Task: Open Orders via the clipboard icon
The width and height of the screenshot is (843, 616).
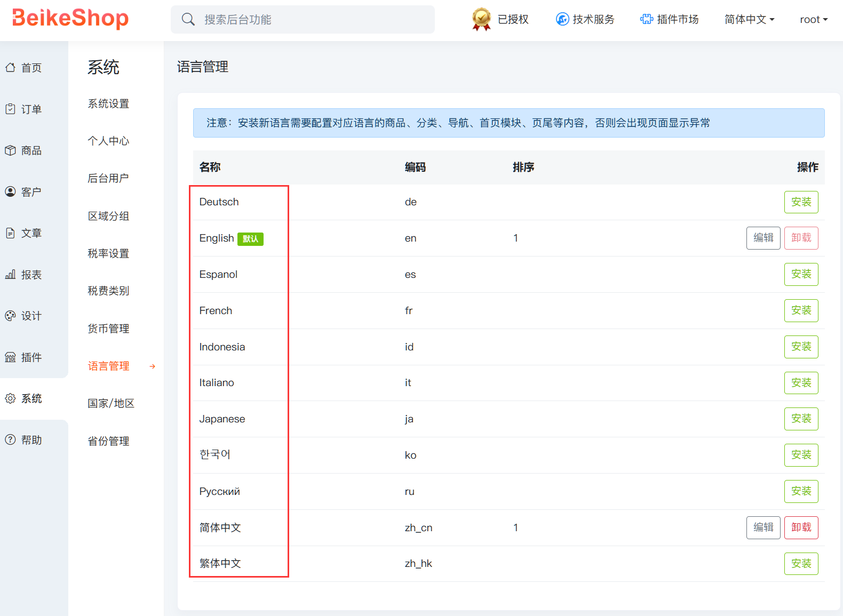Action: [x=10, y=109]
